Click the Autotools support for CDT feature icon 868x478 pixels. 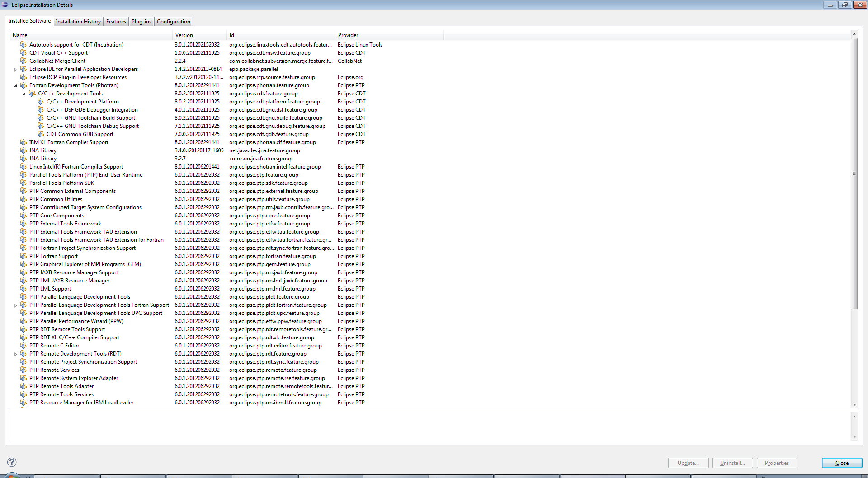[24, 45]
